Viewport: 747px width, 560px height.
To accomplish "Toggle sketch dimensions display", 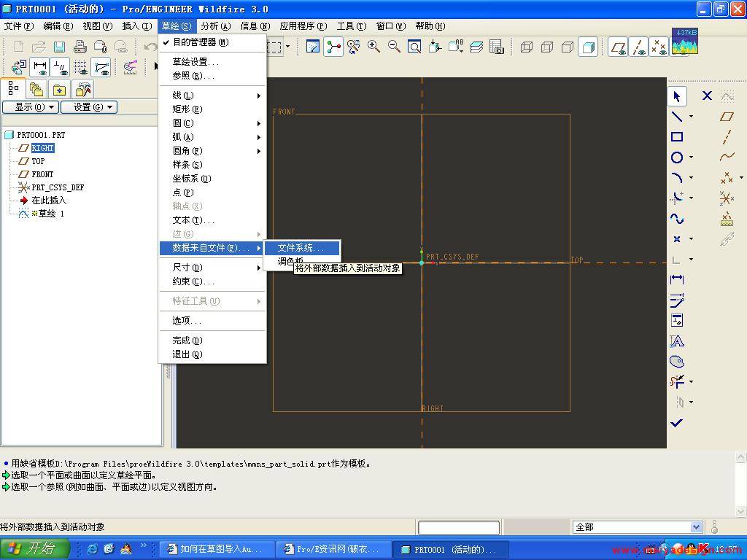I will click(x=40, y=68).
